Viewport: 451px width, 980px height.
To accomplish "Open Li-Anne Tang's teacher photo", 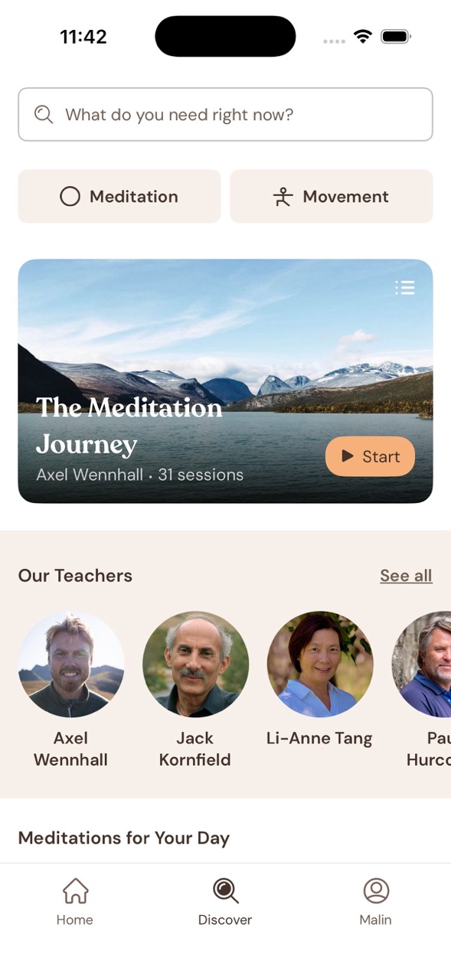I will coord(320,665).
